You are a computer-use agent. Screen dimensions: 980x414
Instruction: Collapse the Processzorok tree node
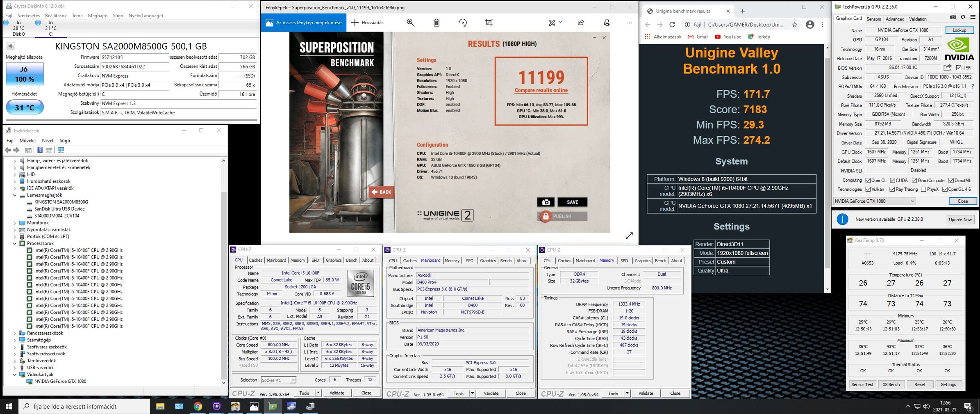(15, 244)
